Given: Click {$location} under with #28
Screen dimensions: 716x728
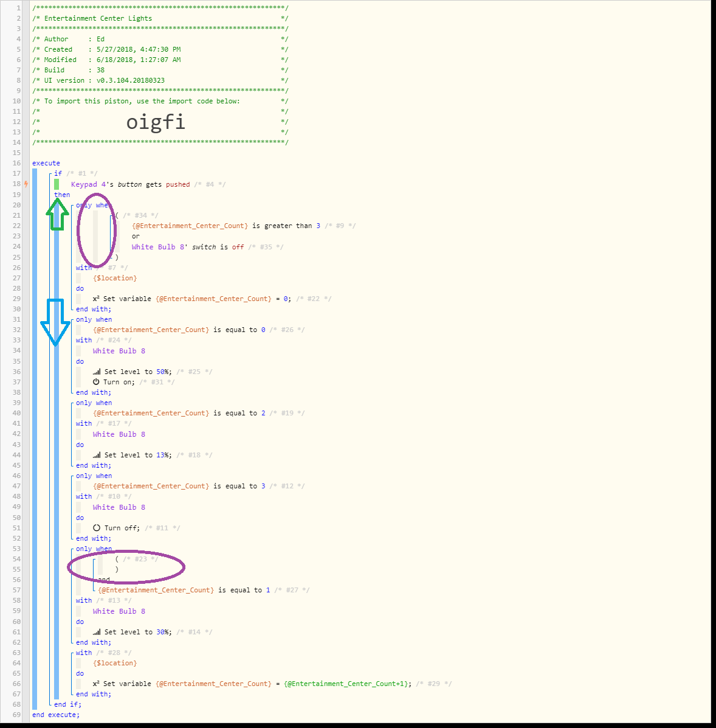Looking at the screenshot, I should coord(115,663).
